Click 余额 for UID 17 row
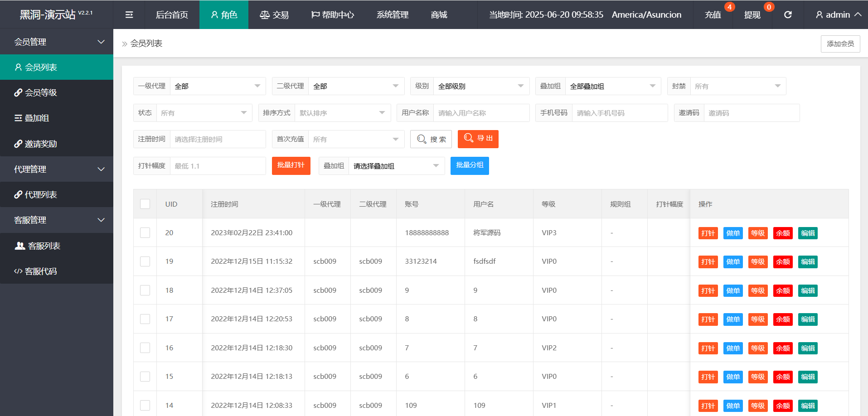The image size is (868, 416). point(783,319)
